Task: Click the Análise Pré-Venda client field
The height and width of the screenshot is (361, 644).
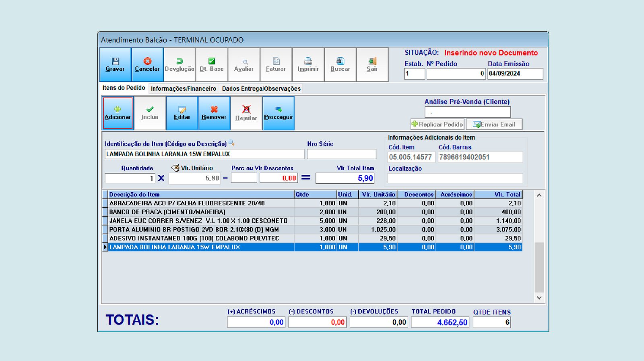Action: point(468,112)
